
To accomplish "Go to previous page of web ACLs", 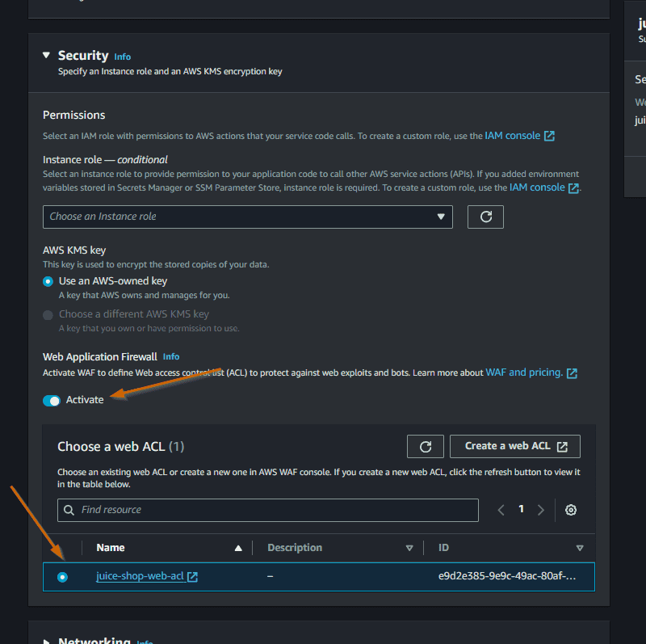I will click(x=501, y=510).
